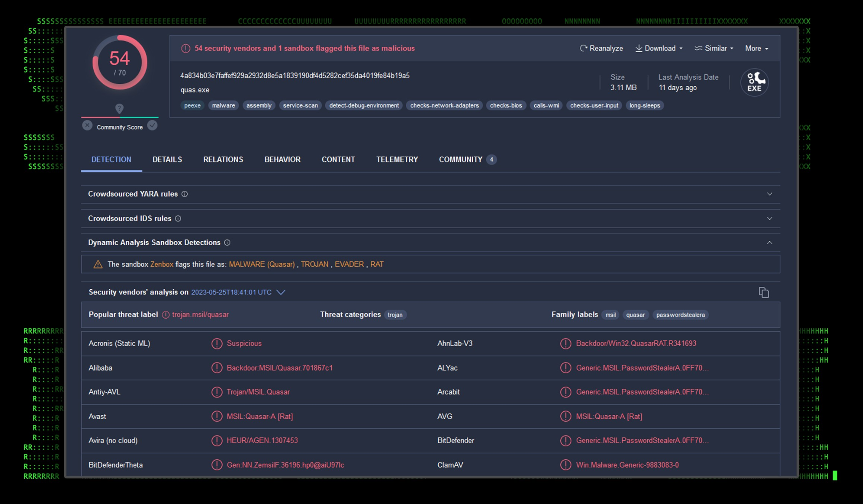The image size is (863, 504).
Task: Expand the Crowdsourced IDS rules section
Action: coord(769,219)
